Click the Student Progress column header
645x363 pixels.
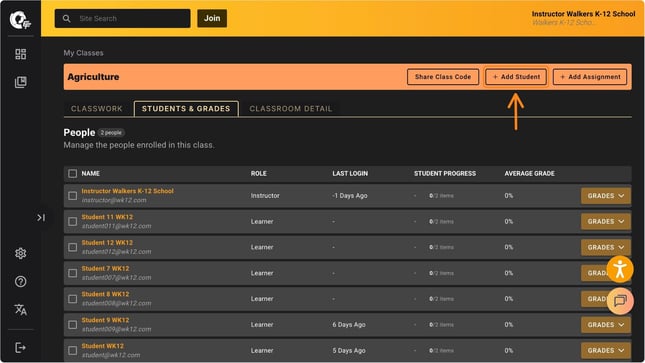click(x=445, y=173)
